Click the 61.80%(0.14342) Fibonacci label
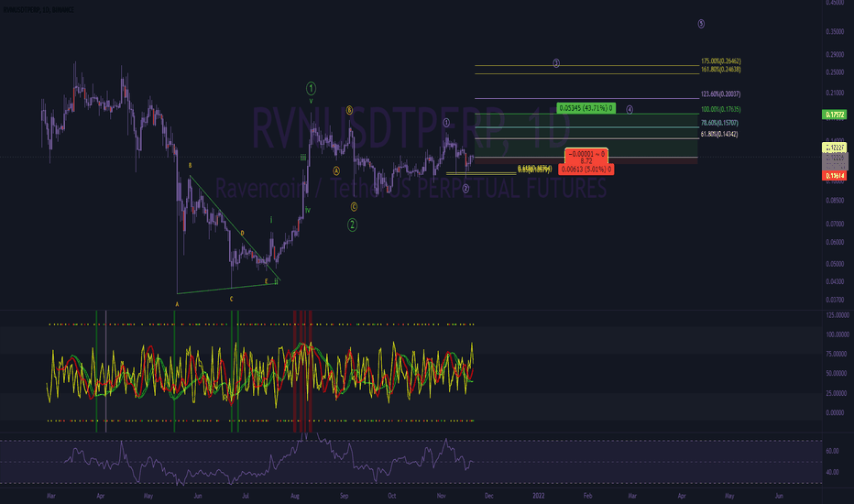The image size is (854, 504). (x=719, y=134)
